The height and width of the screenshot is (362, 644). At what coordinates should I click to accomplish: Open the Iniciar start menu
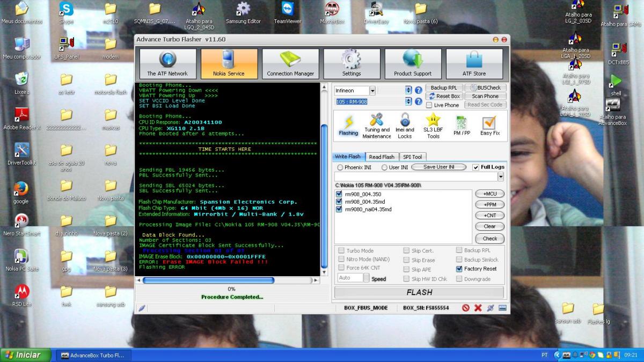pos(26,355)
